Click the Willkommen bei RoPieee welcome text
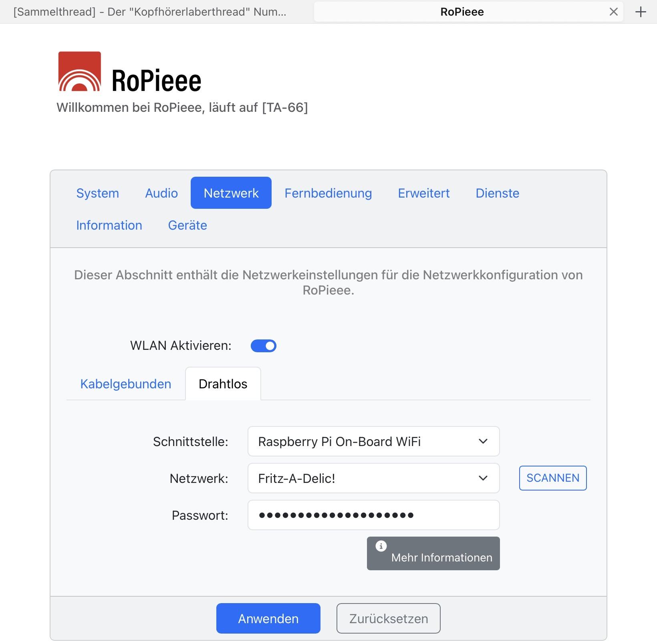The image size is (657, 644). point(182,108)
